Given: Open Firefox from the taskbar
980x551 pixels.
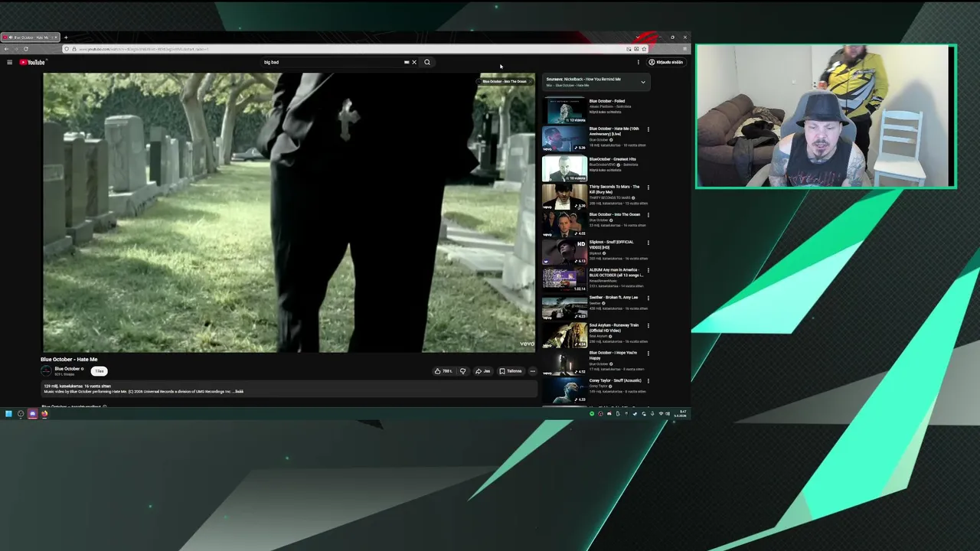Looking at the screenshot, I should click(x=44, y=414).
